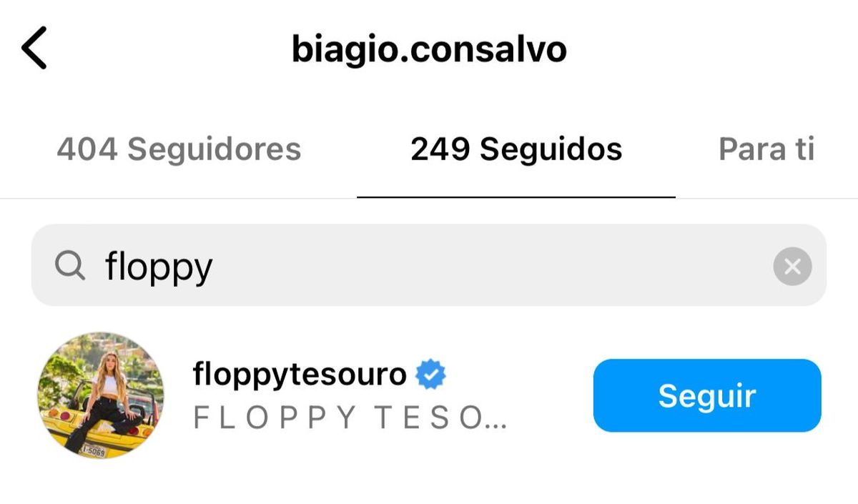Tap the underline indicator beneath Seguidos
Image resolution: width=858 pixels, height=504 pixels.
[516, 197]
